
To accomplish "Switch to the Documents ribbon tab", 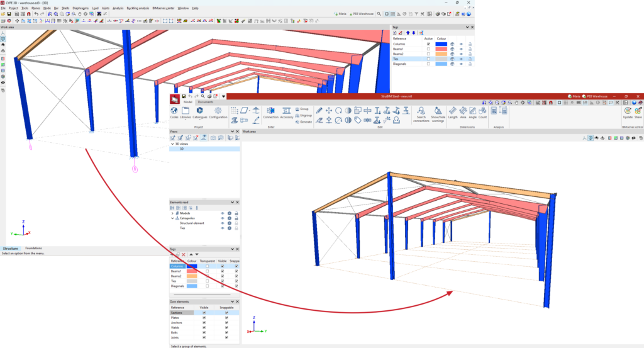I will coord(205,102).
